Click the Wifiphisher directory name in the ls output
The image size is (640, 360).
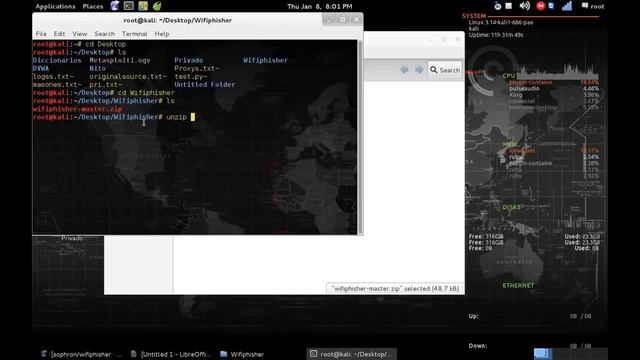(x=265, y=60)
